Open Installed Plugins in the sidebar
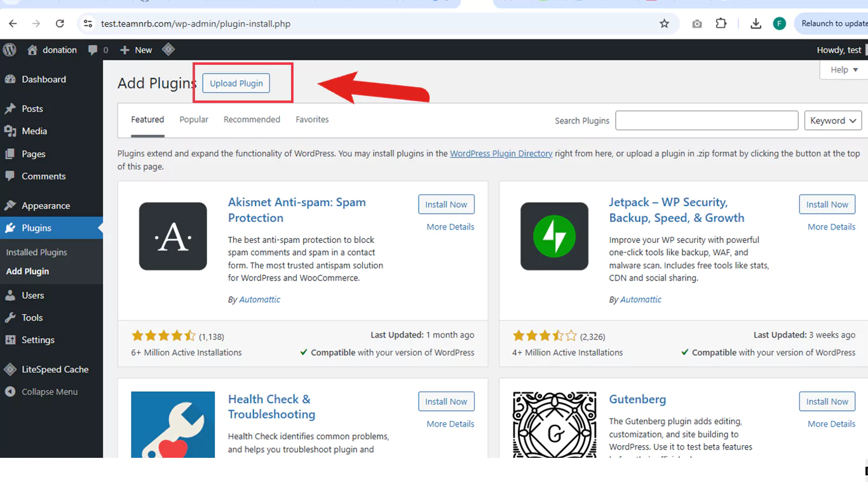868x482 pixels. point(36,252)
